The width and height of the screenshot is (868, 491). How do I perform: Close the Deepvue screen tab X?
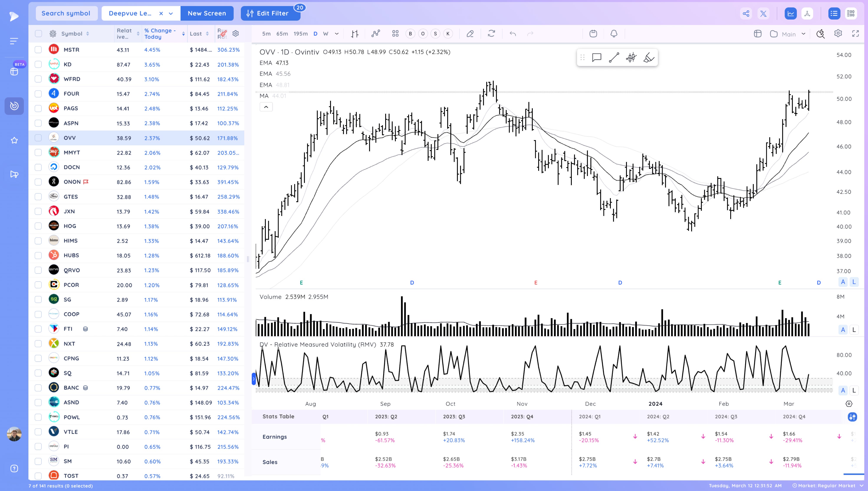161,13
